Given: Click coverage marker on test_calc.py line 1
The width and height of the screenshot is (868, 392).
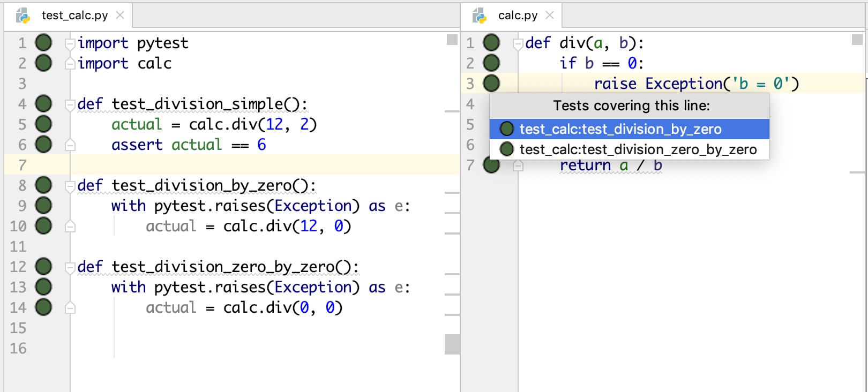Looking at the screenshot, I should 43,43.
